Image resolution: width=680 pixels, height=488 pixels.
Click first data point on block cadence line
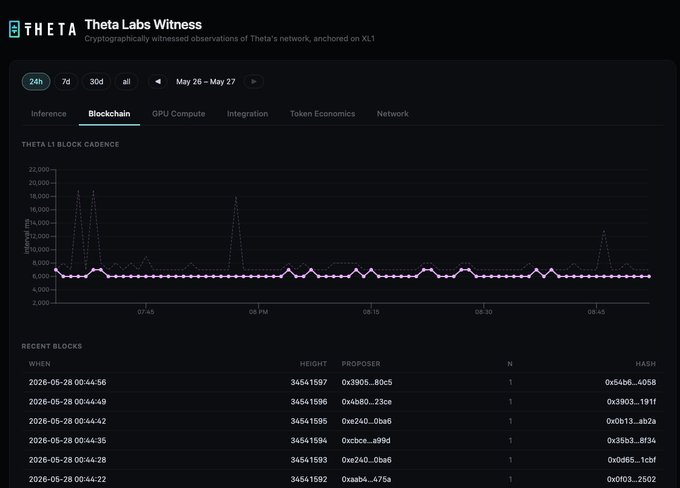tap(56, 270)
